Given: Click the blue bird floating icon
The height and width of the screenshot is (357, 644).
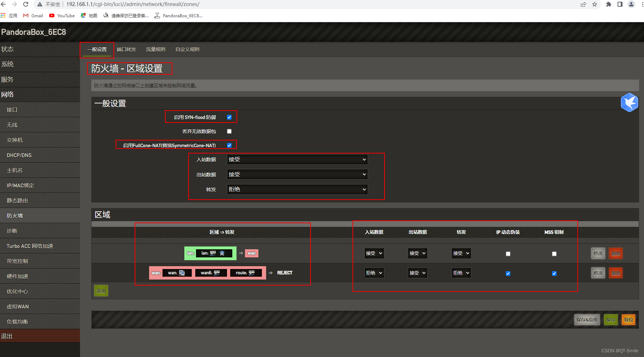Looking at the screenshot, I should click(629, 102).
